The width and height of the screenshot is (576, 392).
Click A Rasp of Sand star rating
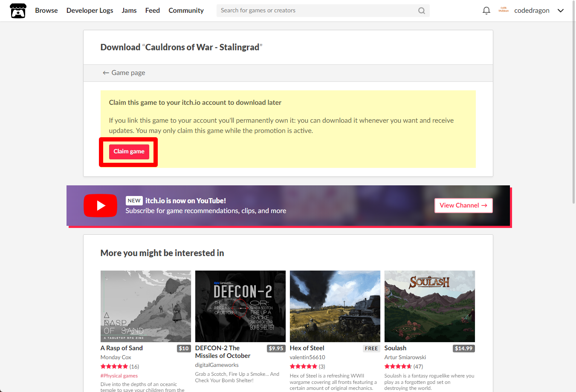[x=114, y=366]
